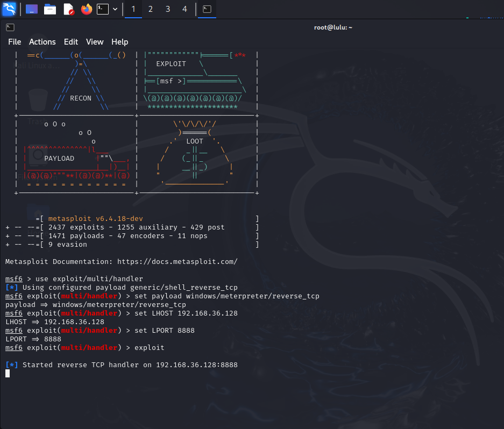The height and width of the screenshot is (429, 504).
Task: Expand the terminal launcher dropdown arrow
Action: coord(115,9)
